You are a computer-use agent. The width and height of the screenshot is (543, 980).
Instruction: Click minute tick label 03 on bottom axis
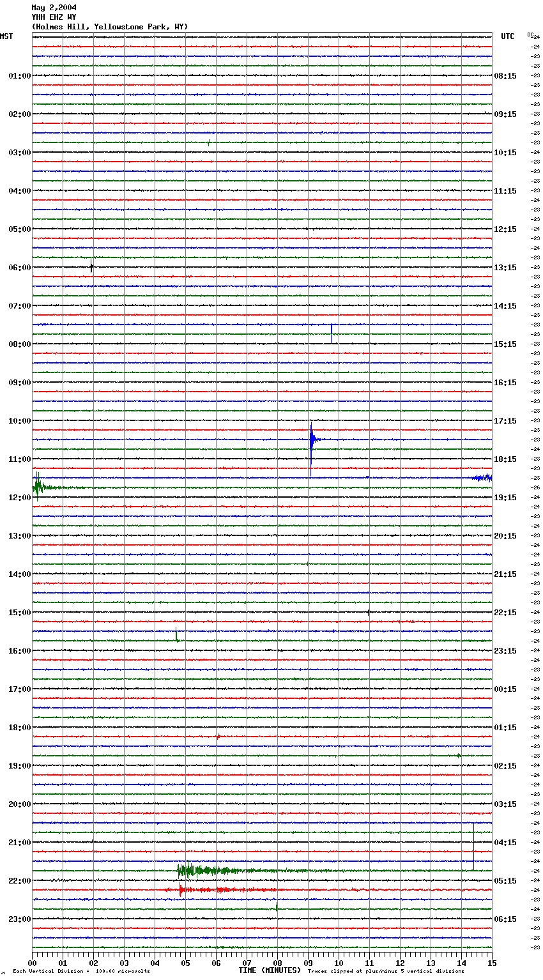tap(124, 963)
